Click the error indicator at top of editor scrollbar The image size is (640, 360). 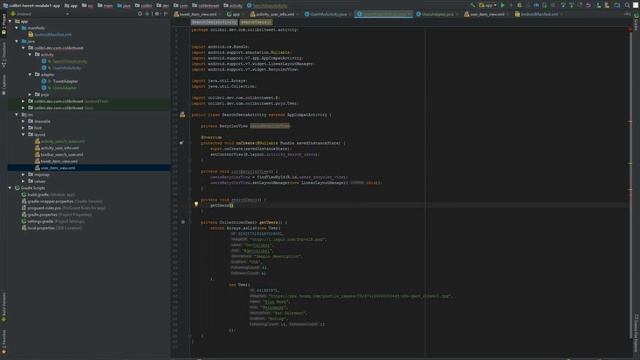pyautogui.click(x=630, y=29)
